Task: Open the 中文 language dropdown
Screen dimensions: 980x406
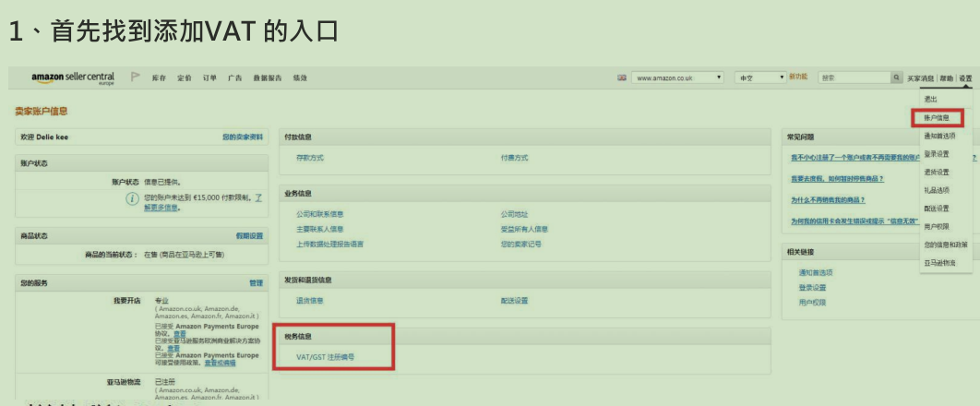Action: 760,78
